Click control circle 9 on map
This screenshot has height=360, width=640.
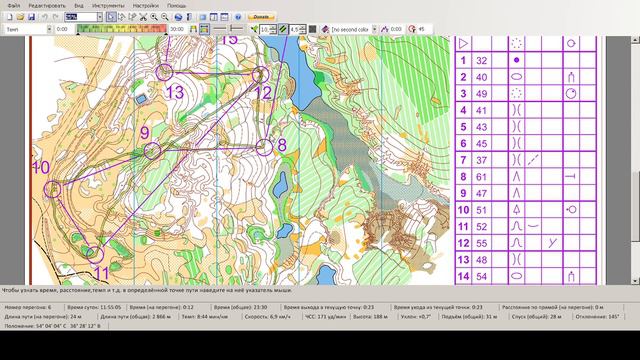pos(153,151)
